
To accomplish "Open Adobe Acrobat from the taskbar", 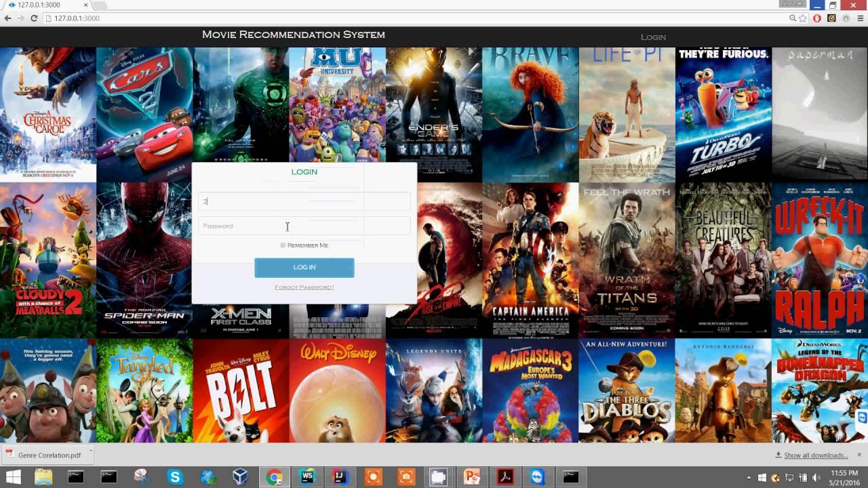I will [x=505, y=477].
